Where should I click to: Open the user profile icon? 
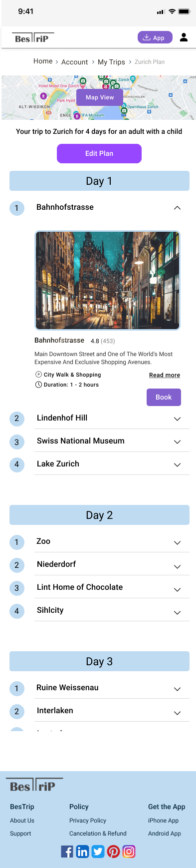tap(184, 37)
